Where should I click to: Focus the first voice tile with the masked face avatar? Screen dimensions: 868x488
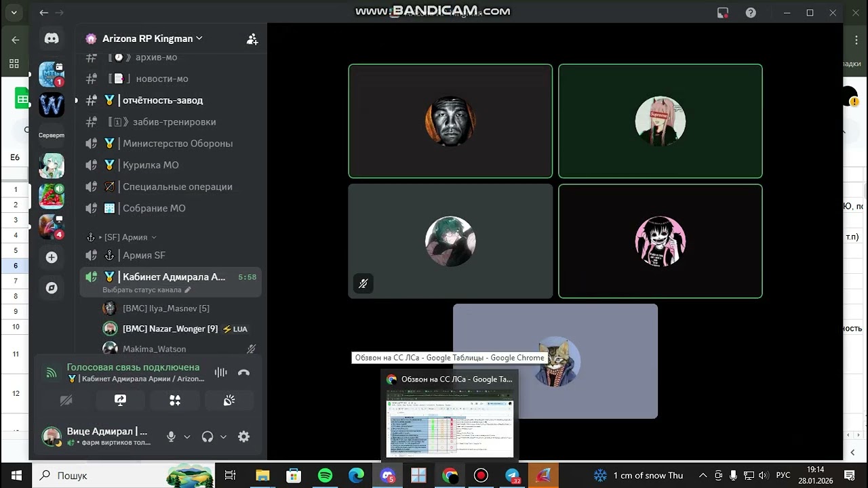point(450,121)
